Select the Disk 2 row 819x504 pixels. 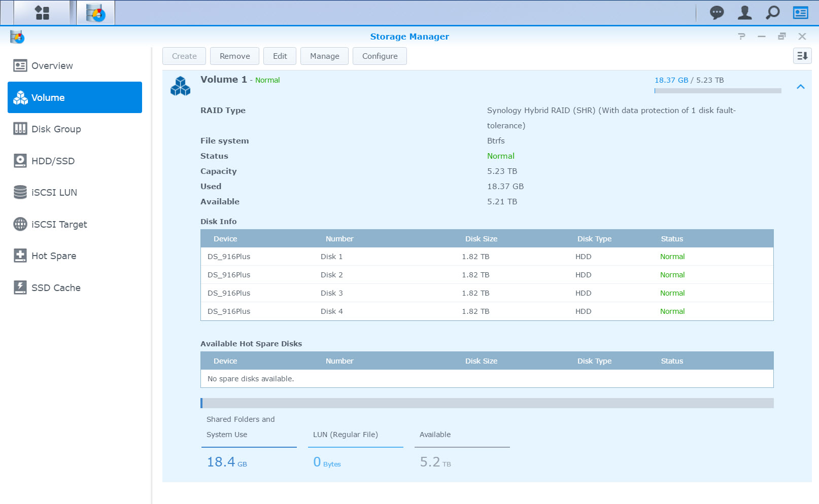tap(487, 275)
